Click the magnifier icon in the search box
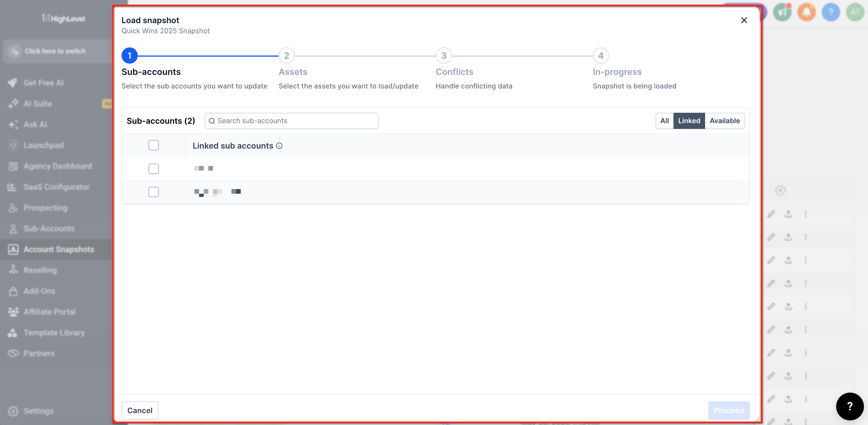Image resolution: width=868 pixels, height=425 pixels. [x=212, y=121]
